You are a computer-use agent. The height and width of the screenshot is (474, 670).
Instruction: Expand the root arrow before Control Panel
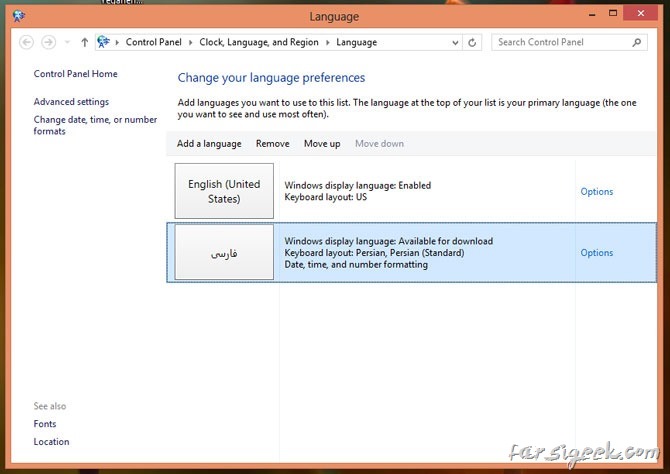coord(117,42)
